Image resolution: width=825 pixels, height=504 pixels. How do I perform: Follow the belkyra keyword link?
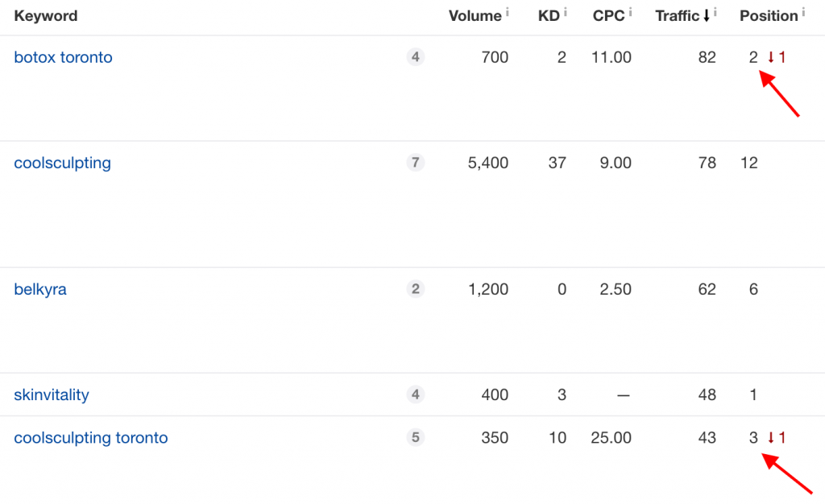point(40,290)
